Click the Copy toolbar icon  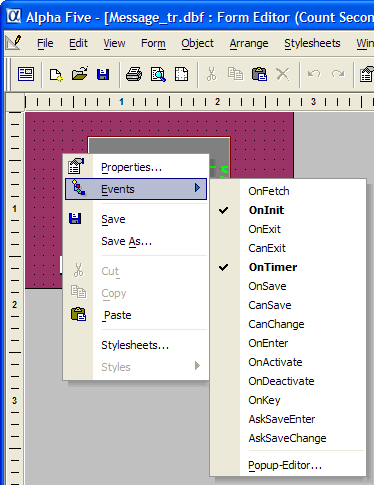pos(235,74)
